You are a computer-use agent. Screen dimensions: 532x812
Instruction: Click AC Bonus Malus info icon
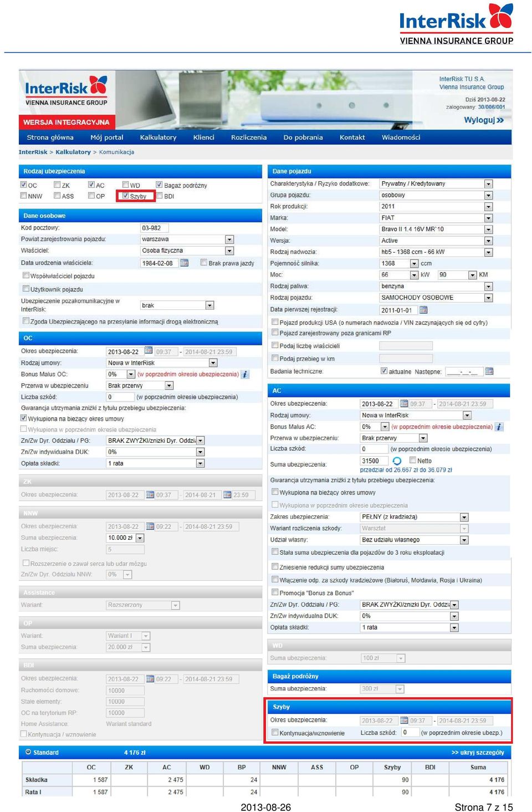click(499, 427)
